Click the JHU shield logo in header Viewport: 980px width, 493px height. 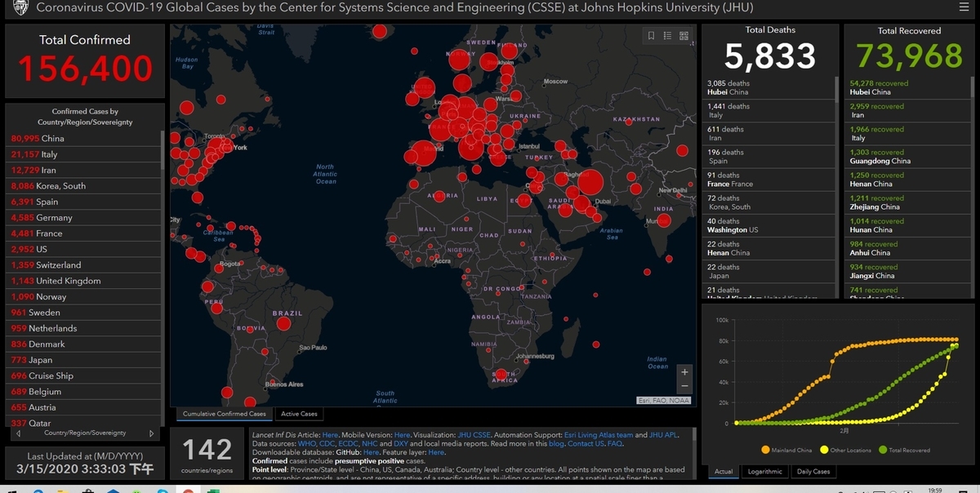tap(20, 7)
